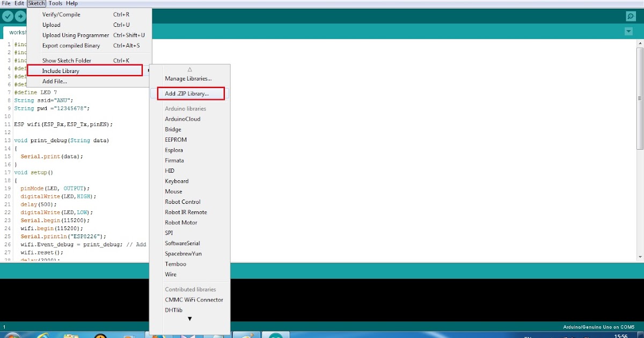This screenshot has height=338, width=644.
Task: Open the Help menu
Action: 72,3
